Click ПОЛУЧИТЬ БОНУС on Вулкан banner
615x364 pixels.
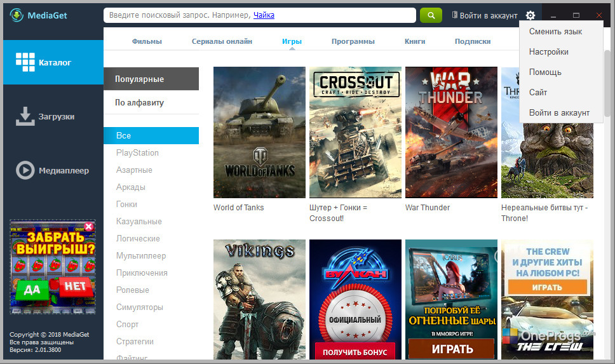point(355,352)
